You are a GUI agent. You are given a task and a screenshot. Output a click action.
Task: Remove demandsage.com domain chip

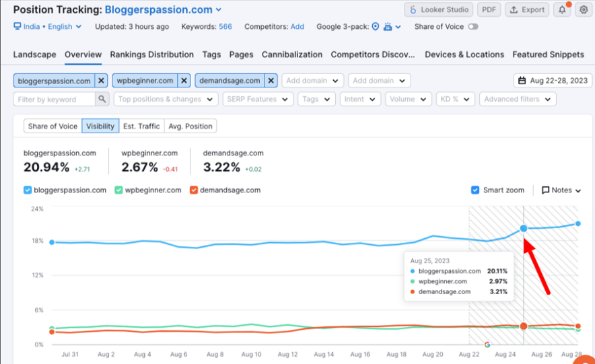pyautogui.click(x=271, y=81)
